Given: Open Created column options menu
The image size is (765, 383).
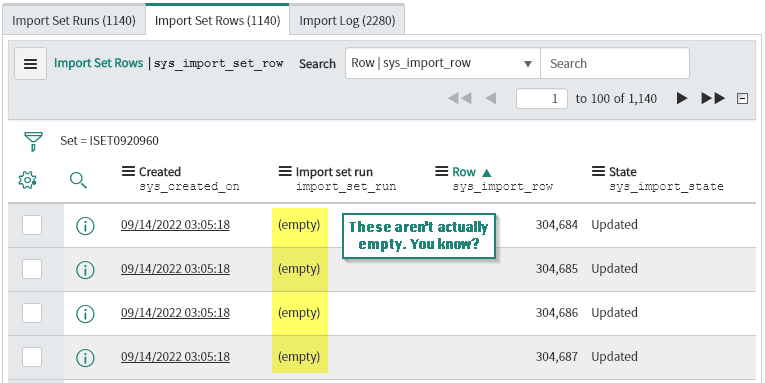Looking at the screenshot, I should (128, 171).
